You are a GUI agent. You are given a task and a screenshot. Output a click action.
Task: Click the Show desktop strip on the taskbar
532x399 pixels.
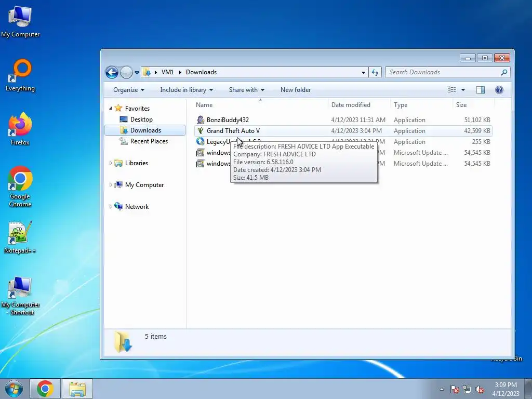[528, 389]
